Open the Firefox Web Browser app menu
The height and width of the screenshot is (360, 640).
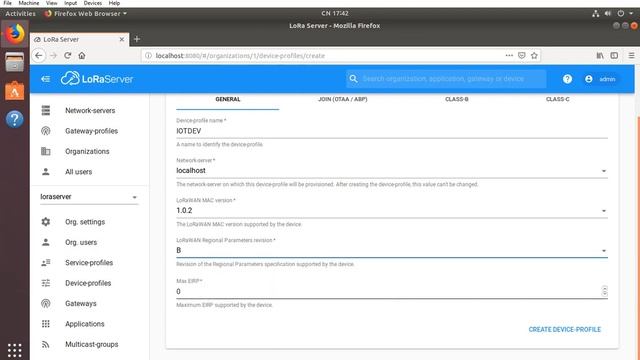tap(86, 13)
